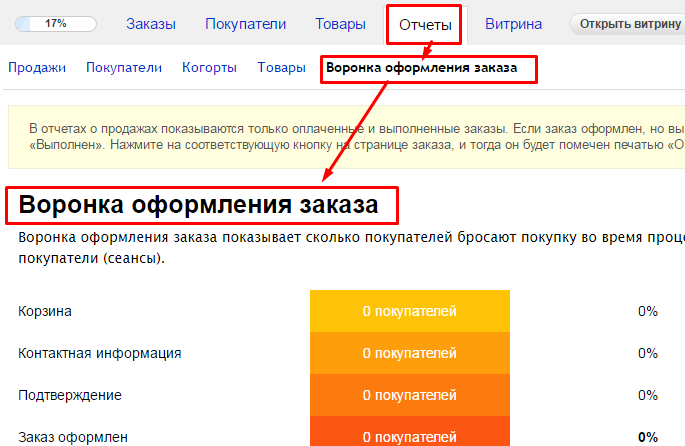Image resolution: width=685 pixels, height=446 pixels.
Task: Open the Товары report sub-link
Action: [x=281, y=68]
